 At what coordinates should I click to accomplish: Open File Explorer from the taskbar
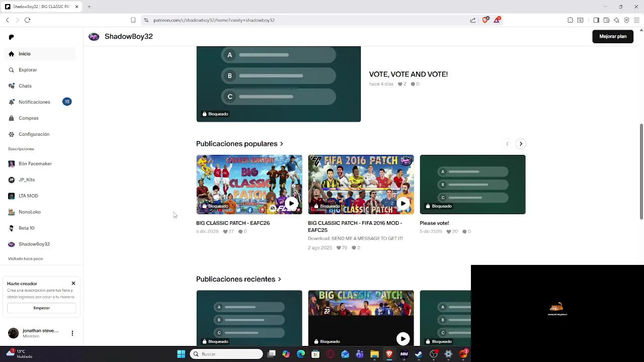point(374,354)
